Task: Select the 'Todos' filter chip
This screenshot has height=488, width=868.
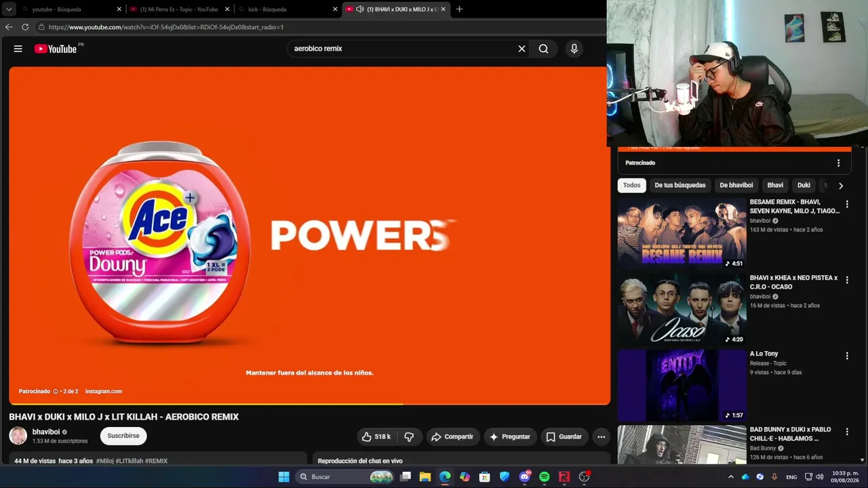Action: point(632,185)
